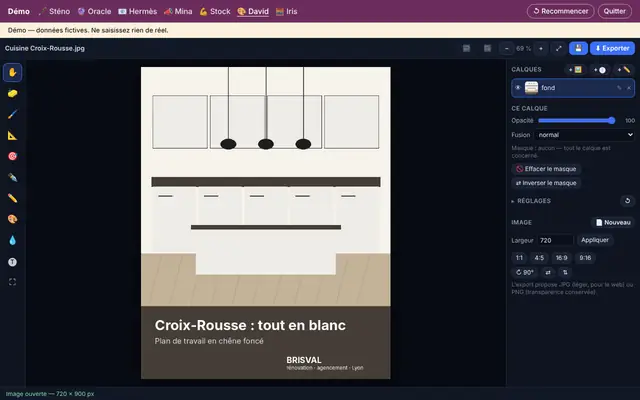Expand the Réglages section

coord(531,201)
